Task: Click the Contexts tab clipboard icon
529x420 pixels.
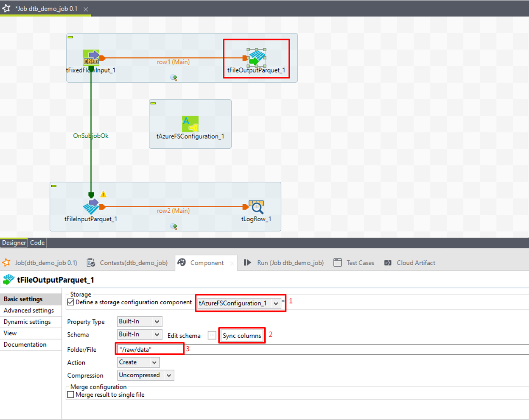Action: [91, 263]
